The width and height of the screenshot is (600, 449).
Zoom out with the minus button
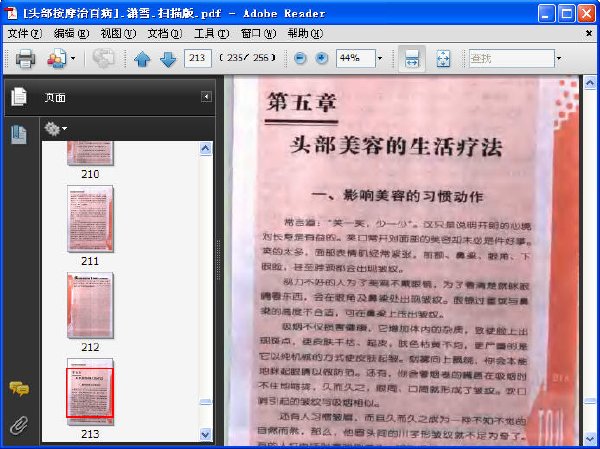coord(300,59)
